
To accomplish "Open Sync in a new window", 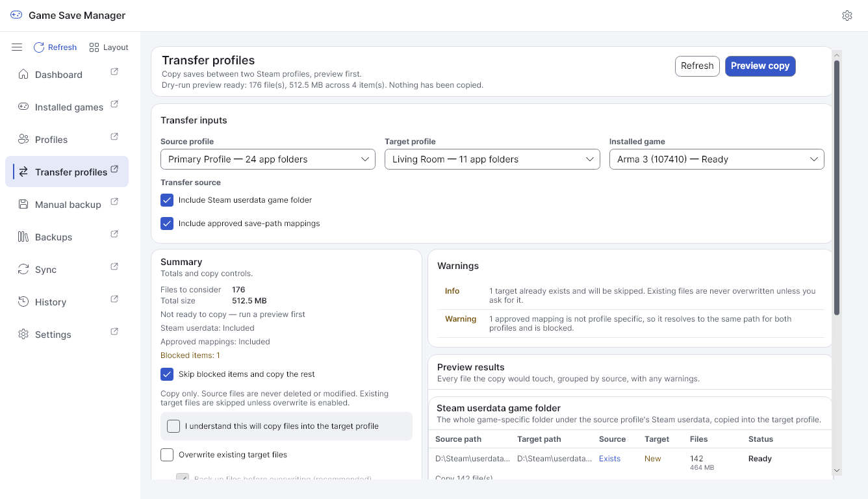I will [x=114, y=266].
